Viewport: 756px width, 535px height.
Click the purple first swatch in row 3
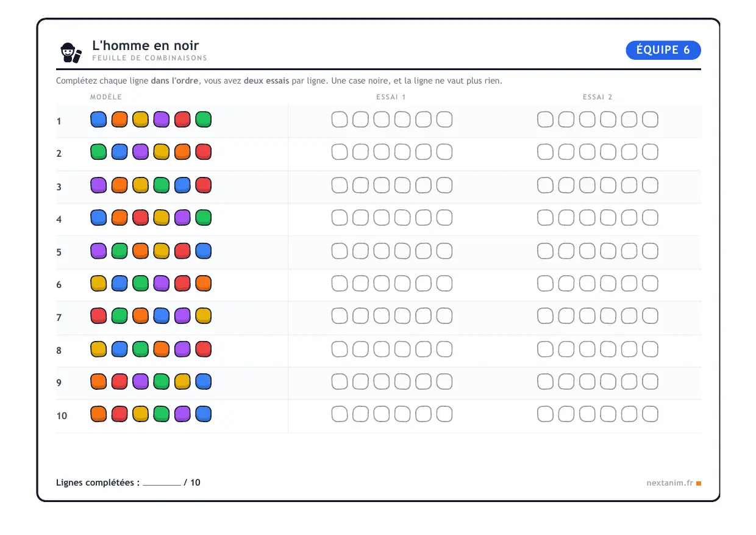click(x=99, y=185)
